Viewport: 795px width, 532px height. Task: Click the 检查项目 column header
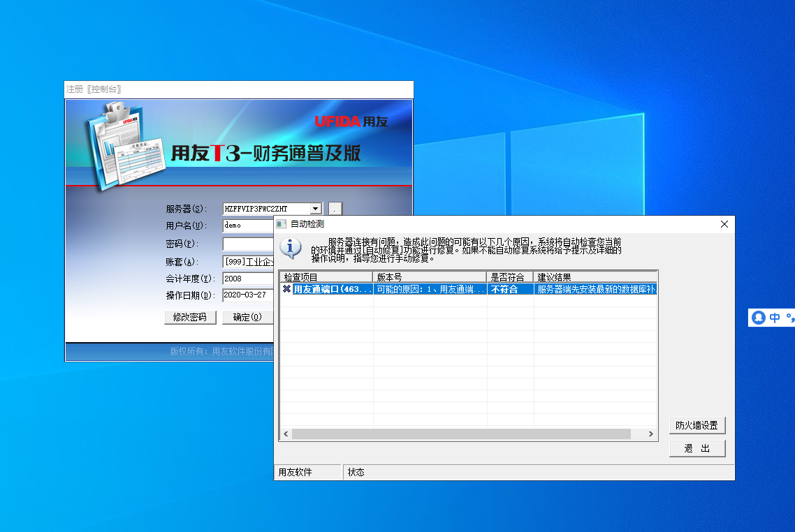click(x=326, y=277)
